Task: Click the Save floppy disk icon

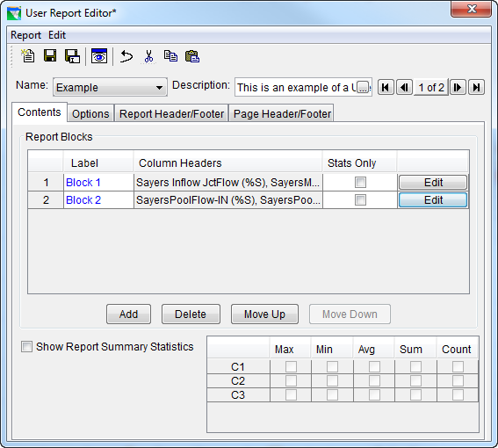Action: 50,56
